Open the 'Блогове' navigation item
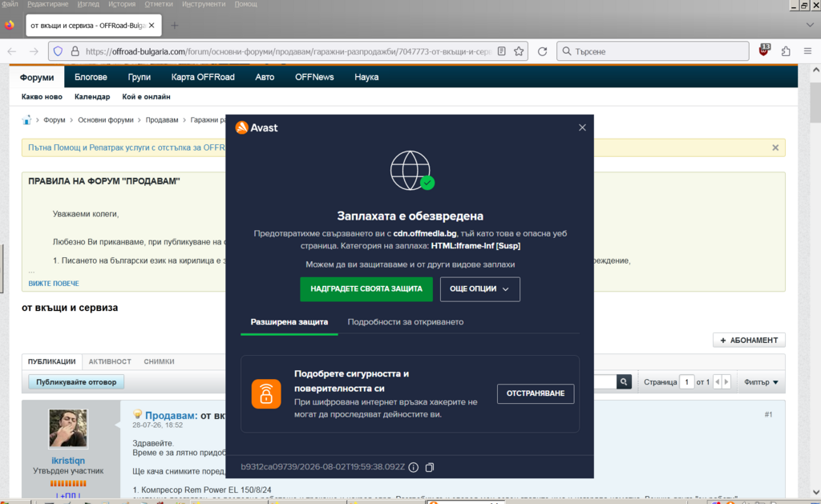 point(91,77)
